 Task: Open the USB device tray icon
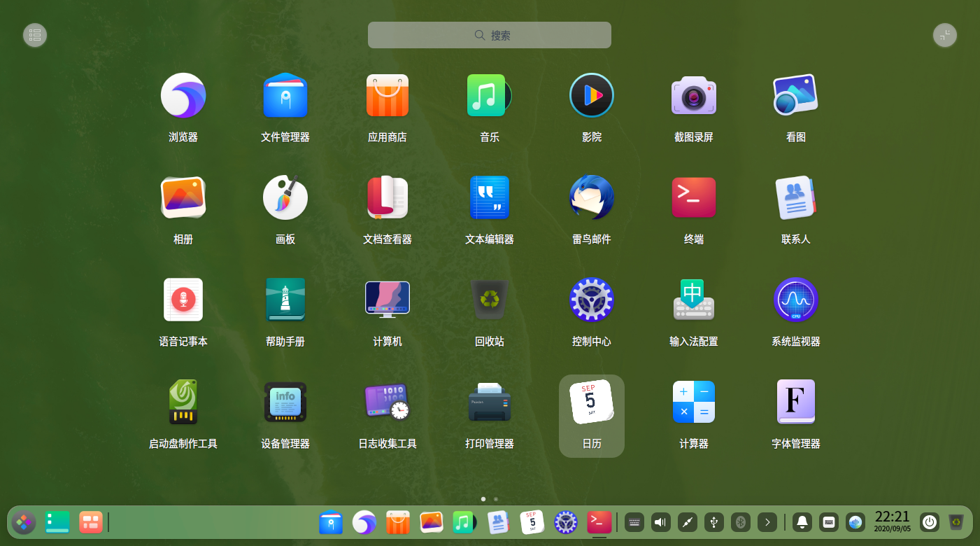click(714, 522)
